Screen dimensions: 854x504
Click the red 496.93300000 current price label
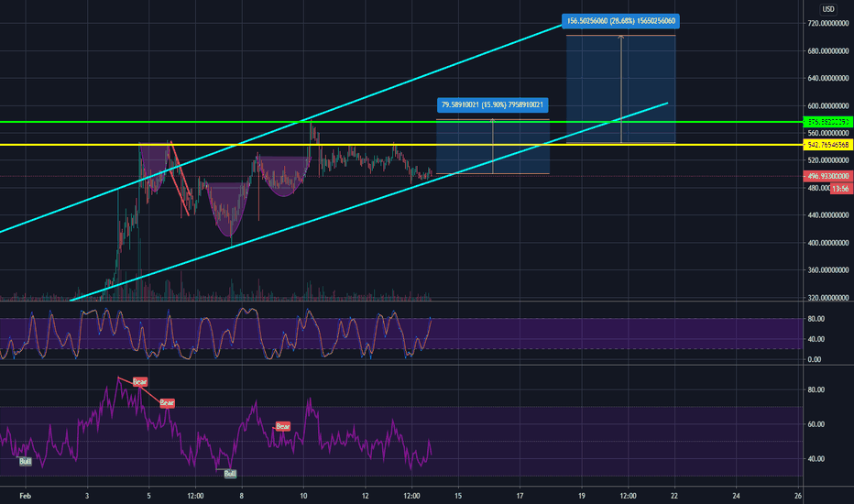point(827,176)
